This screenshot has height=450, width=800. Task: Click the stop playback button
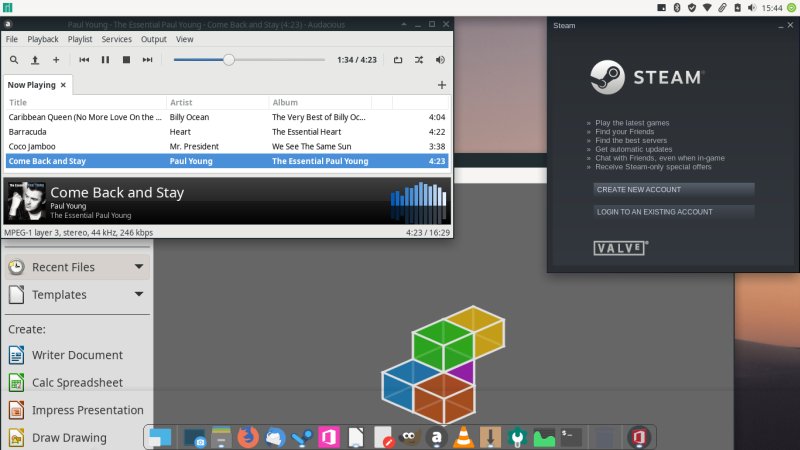126,60
